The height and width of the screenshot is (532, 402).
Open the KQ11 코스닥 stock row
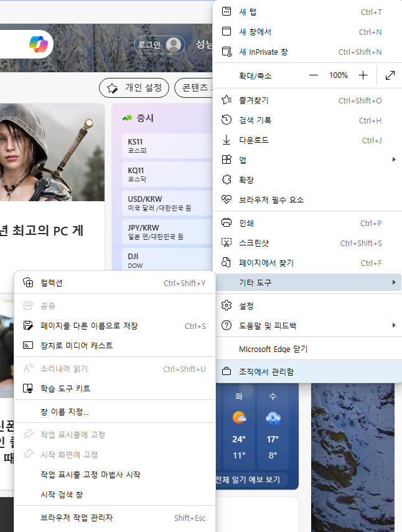(167, 174)
